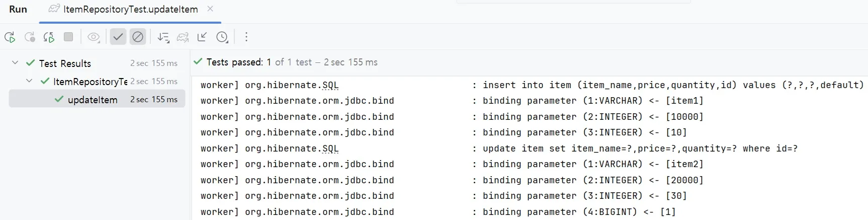Viewport: 868px width, 220px height.
Task: Click the Test Results root label
Action: click(65, 63)
